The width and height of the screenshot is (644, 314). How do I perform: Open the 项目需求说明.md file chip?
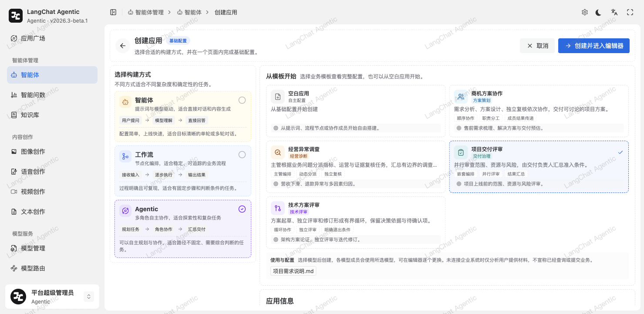(x=293, y=271)
